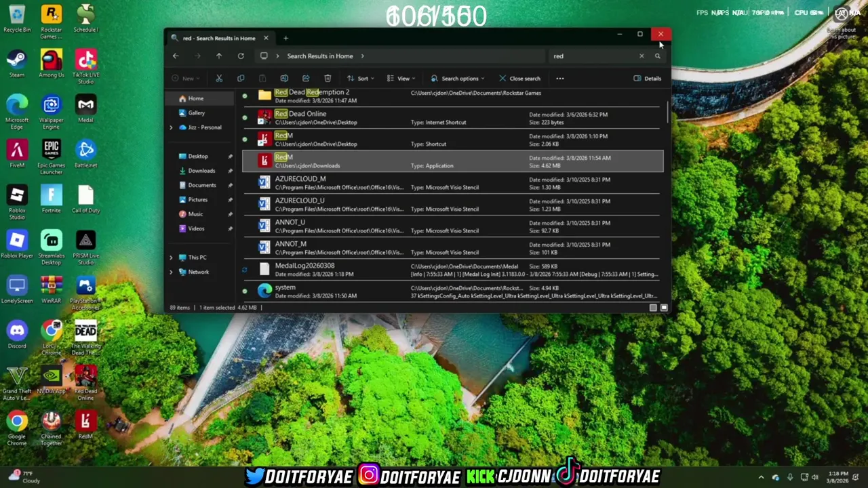Image resolution: width=868 pixels, height=488 pixels.
Task: Select the Roblox Studio desktop icon
Action: 17,202
